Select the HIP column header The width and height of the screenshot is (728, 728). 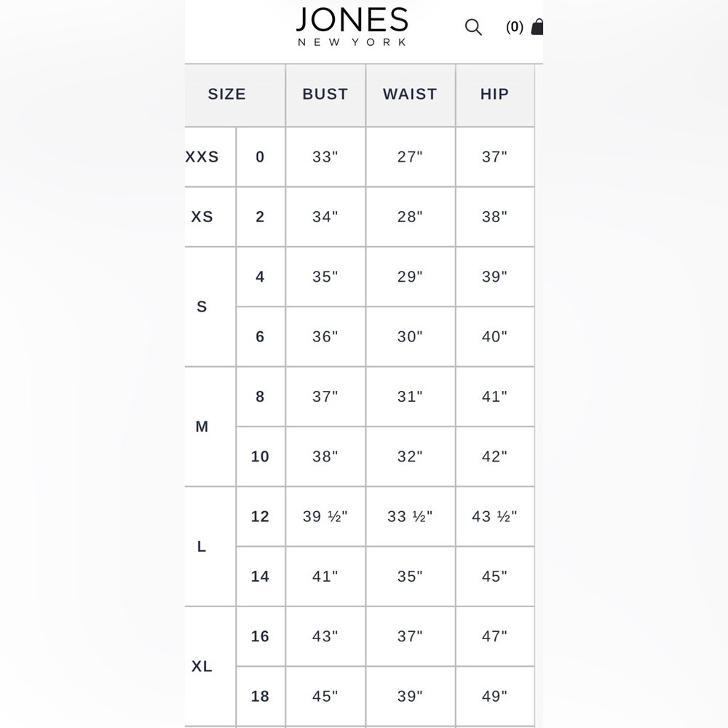click(495, 94)
